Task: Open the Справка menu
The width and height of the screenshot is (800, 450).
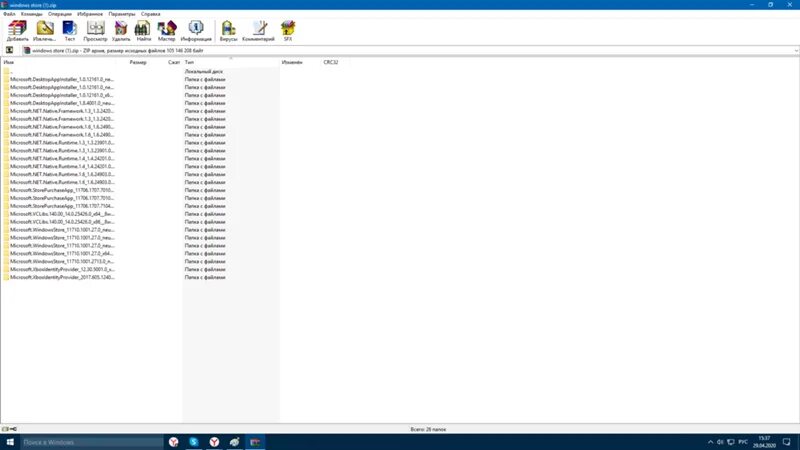Action: tap(151, 14)
